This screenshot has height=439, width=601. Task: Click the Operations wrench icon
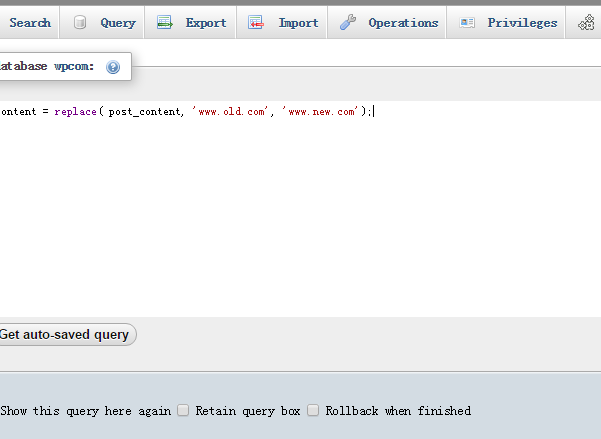347,23
